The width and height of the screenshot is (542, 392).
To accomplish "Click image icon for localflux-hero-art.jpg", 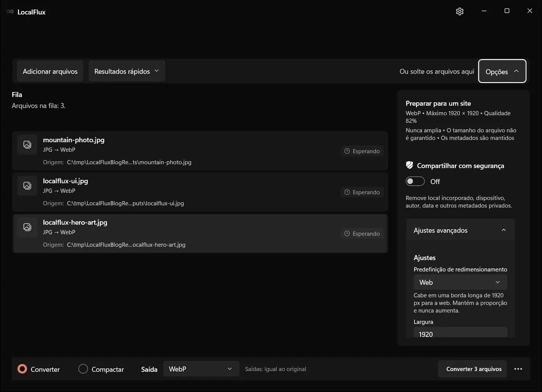I will tap(27, 227).
